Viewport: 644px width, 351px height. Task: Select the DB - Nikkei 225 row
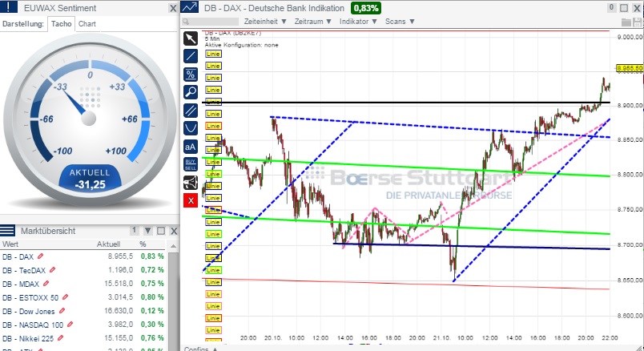83,338
